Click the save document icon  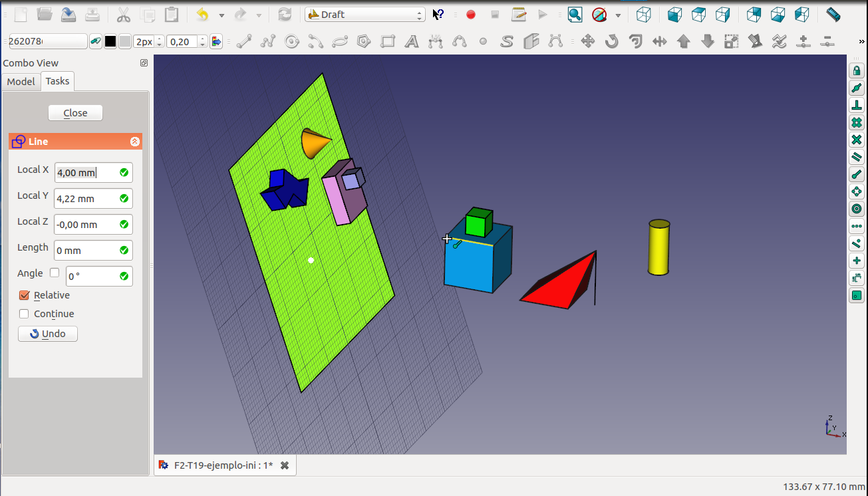[69, 15]
